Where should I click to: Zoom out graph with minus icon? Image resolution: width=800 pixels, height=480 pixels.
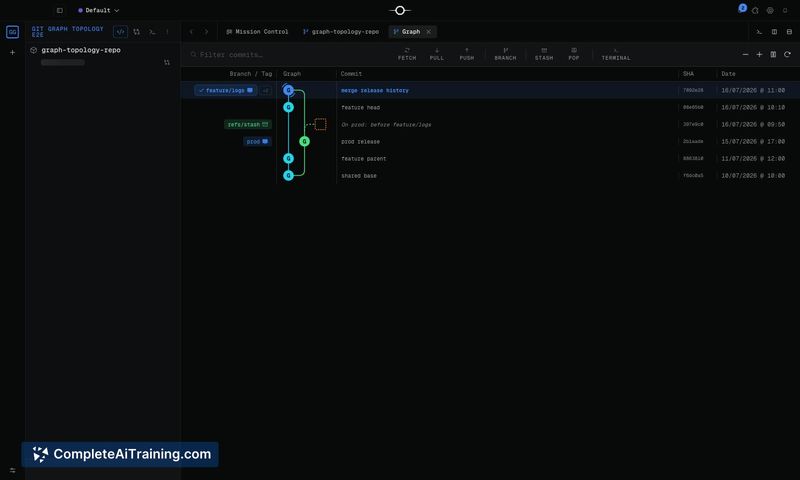point(745,54)
